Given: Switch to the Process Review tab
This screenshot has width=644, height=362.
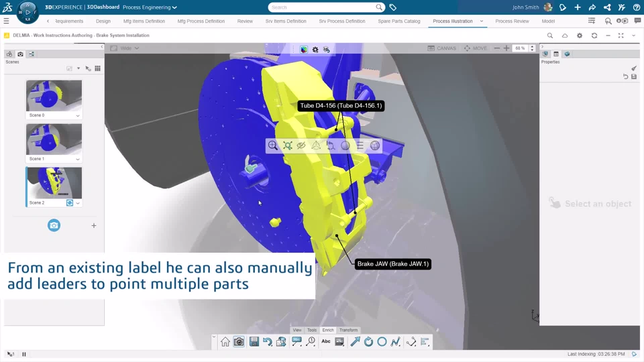Looking at the screenshot, I should click(512, 21).
